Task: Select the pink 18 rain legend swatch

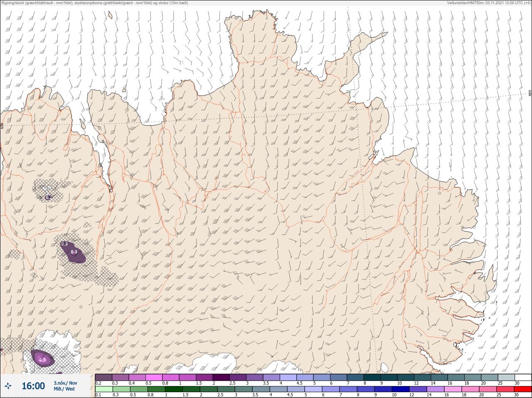Action: click(470, 389)
